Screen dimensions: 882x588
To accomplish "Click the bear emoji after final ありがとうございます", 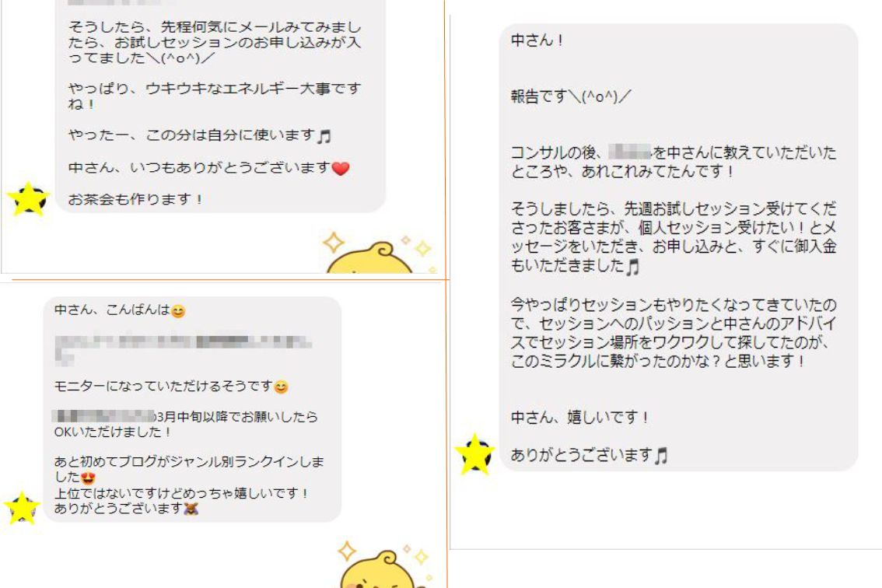I will (191, 509).
